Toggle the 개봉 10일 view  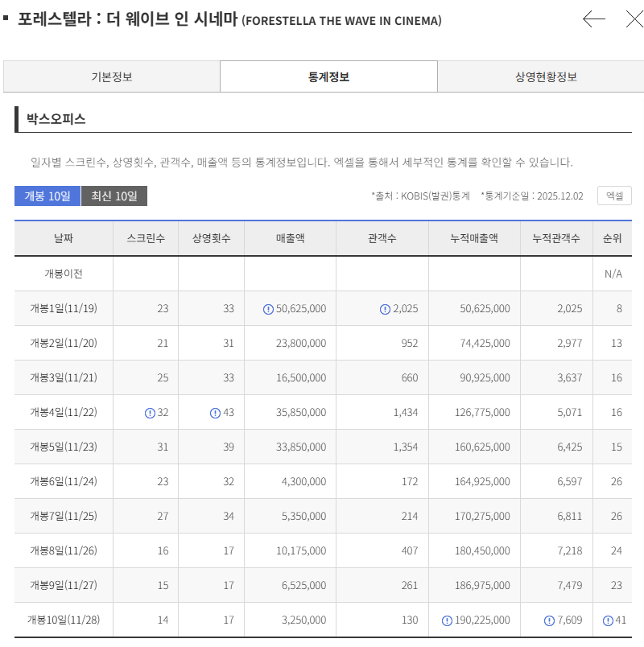[x=47, y=196]
